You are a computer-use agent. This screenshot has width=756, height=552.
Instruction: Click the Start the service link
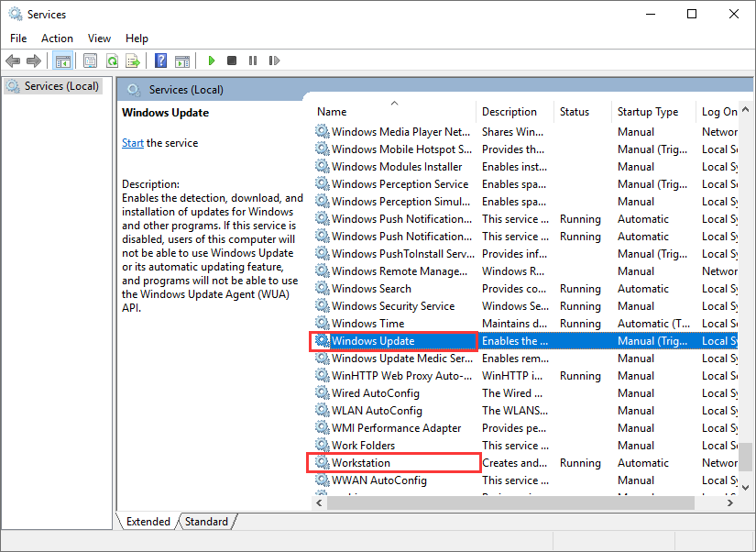[133, 143]
